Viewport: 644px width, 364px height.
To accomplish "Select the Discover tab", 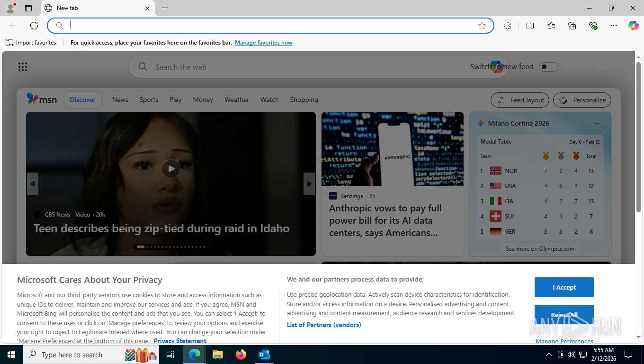I will tap(82, 100).
